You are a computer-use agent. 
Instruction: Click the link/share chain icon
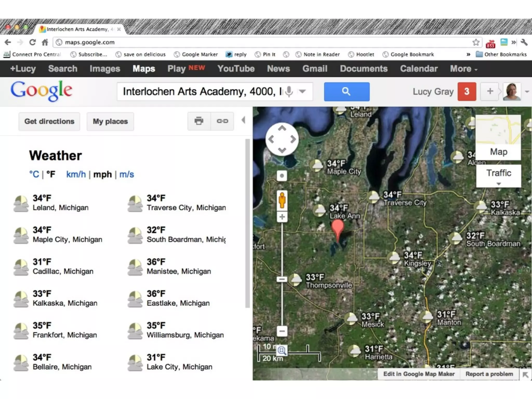[x=222, y=121]
